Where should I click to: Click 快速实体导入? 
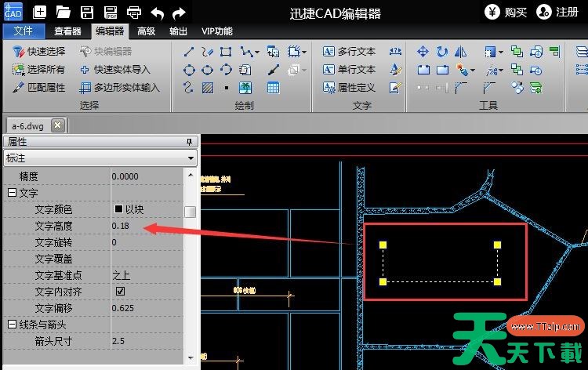pos(114,69)
